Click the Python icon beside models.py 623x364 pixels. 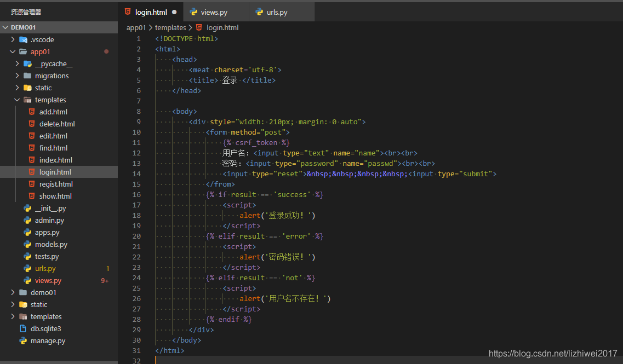click(x=27, y=244)
